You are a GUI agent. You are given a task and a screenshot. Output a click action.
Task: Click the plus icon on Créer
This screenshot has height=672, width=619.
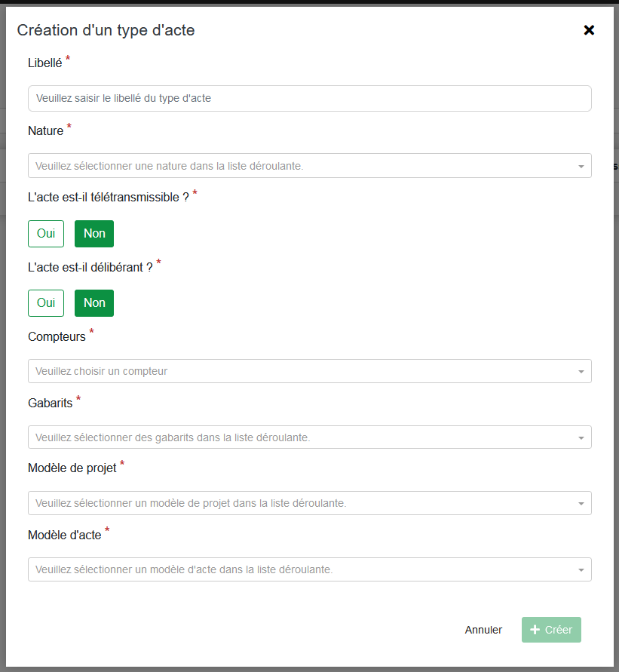(535, 630)
